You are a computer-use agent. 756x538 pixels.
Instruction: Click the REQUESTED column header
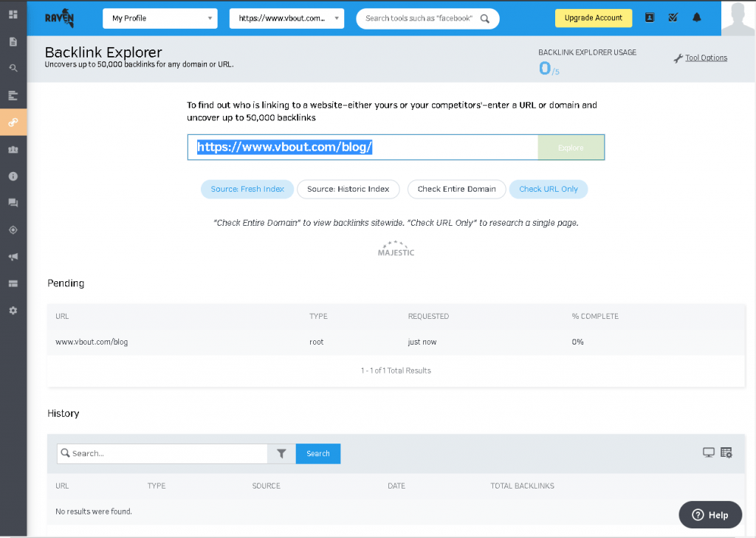pos(428,317)
